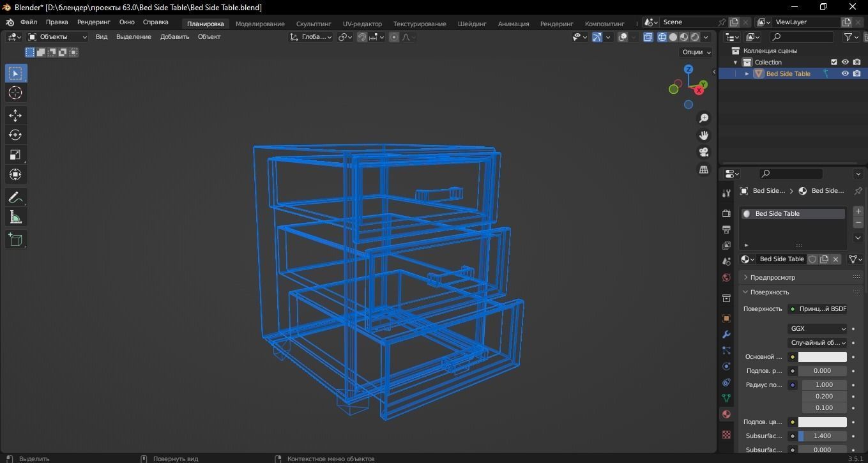Open the Рендеринг menu
The height and width of the screenshot is (463, 868).
point(94,22)
